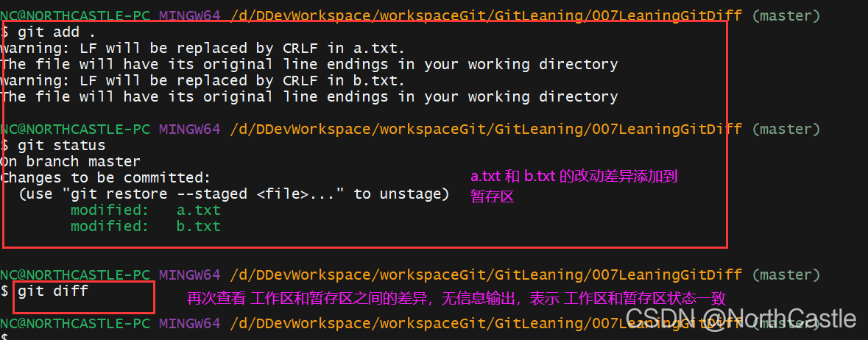Click the 'git diff' command in red box

[x=52, y=291]
